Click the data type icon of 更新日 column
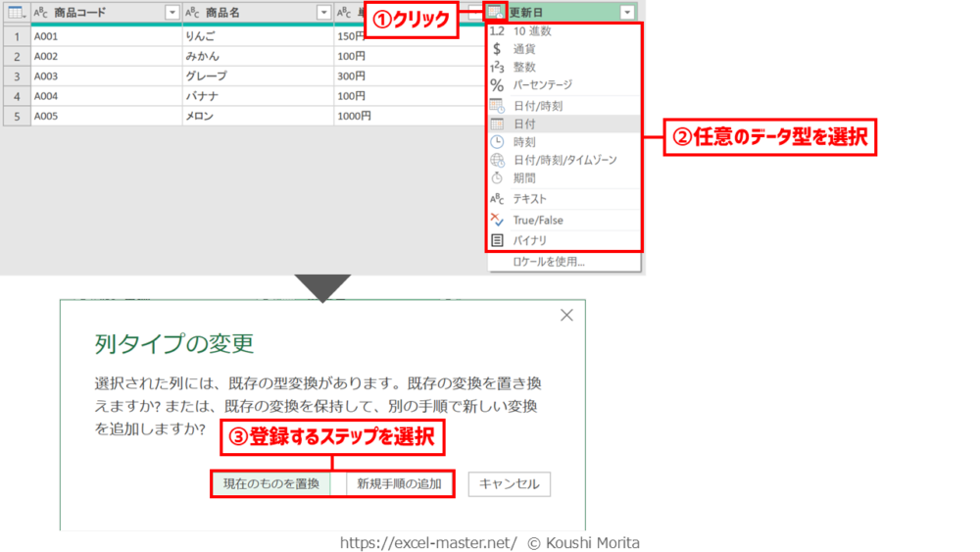 [x=496, y=13]
